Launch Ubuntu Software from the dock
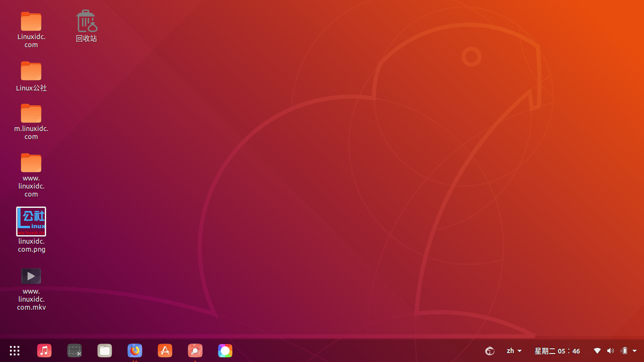This screenshot has width=644, height=362. click(165, 351)
